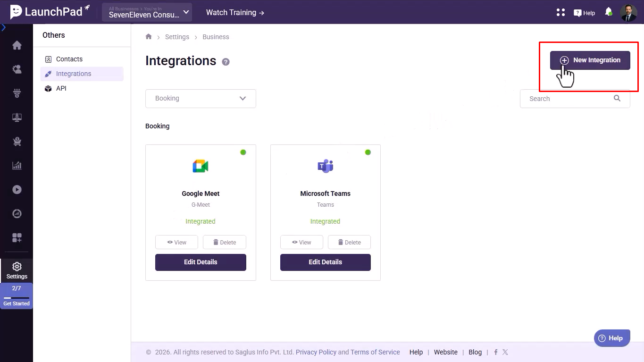Click Edit Details for Google Meet
Image resolution: width=644 pixels, height=362 pixels.
click(201, 262)
